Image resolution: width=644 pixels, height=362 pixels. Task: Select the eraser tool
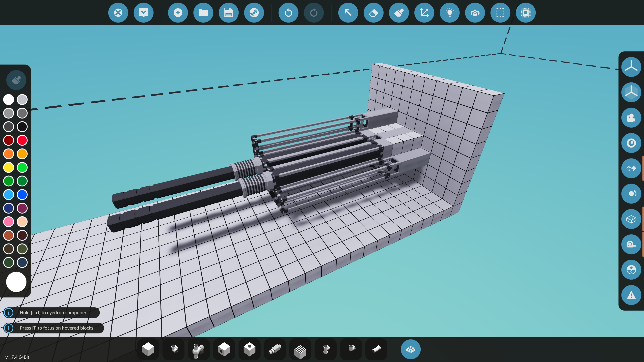point(373,13)
